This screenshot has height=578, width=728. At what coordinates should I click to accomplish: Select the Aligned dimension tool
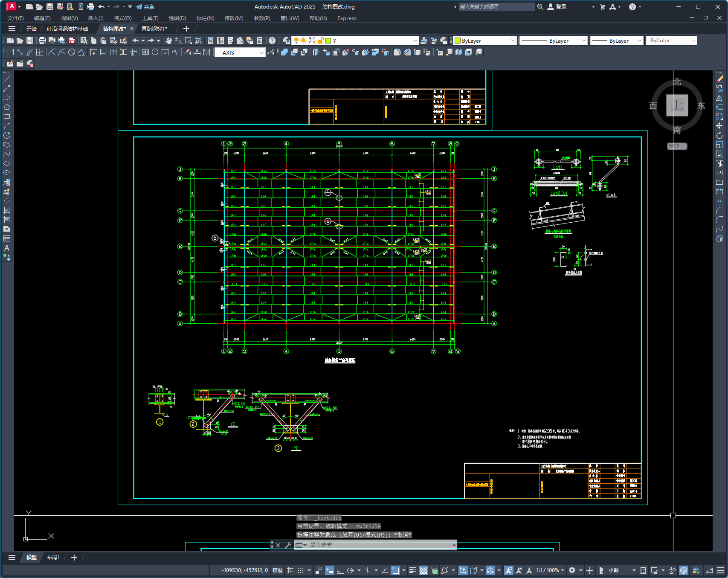click(x=20, y=52)
